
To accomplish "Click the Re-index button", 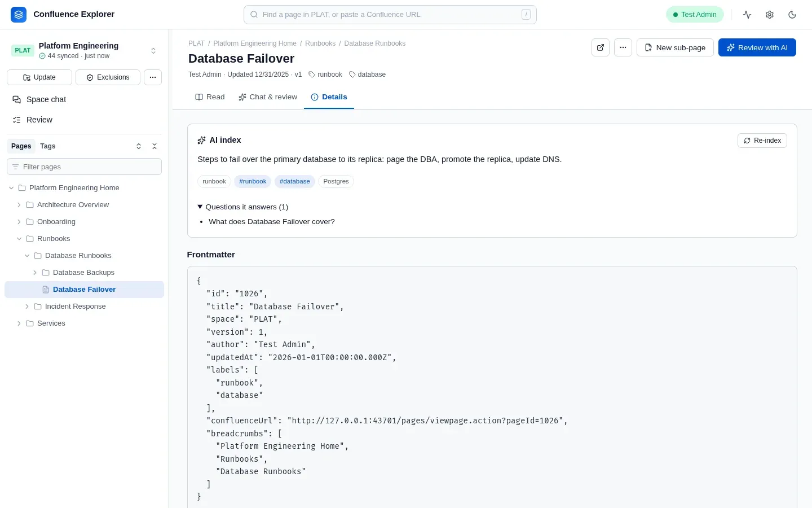I will 762,141.
